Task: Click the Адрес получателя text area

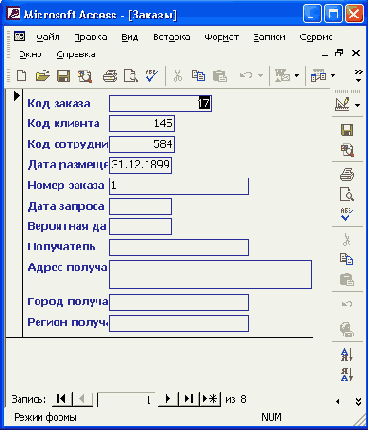Action: [210, 274]
